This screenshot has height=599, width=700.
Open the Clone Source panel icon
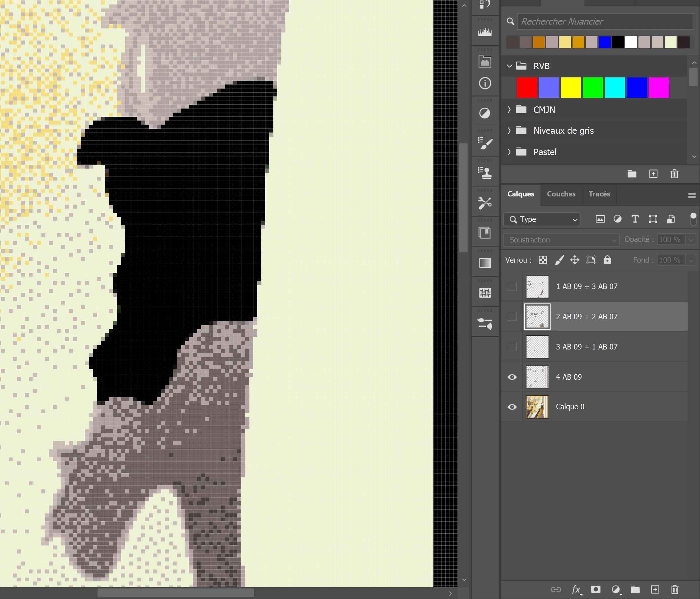(485, 173)
